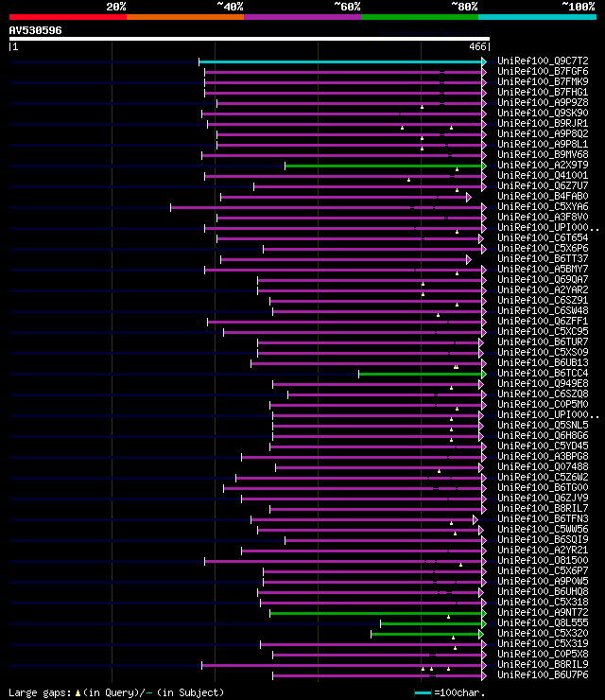The height and width of the screenshot is (700, 605).
Task: Click the UniRef100_B6TUR7 entry
Action: pos(543,342)
